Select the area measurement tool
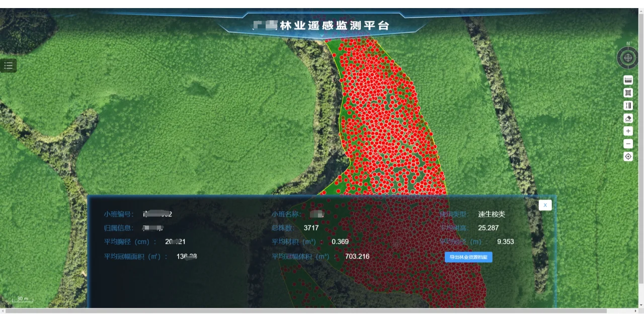 click(628, 93)
